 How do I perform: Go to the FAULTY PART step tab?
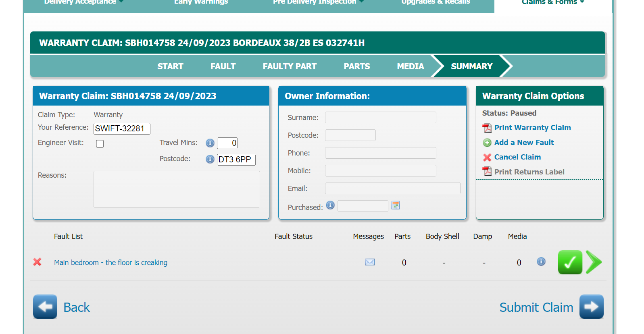coord(290,66)
